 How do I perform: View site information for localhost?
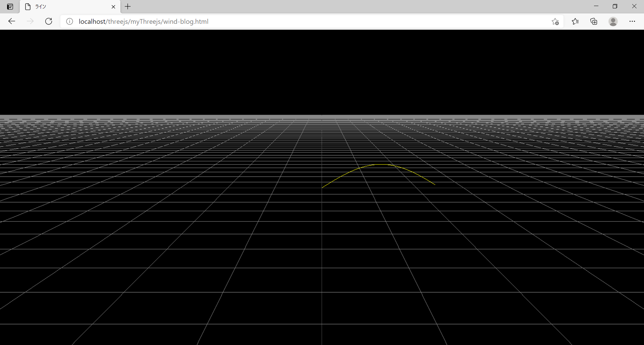click(69, 21)
